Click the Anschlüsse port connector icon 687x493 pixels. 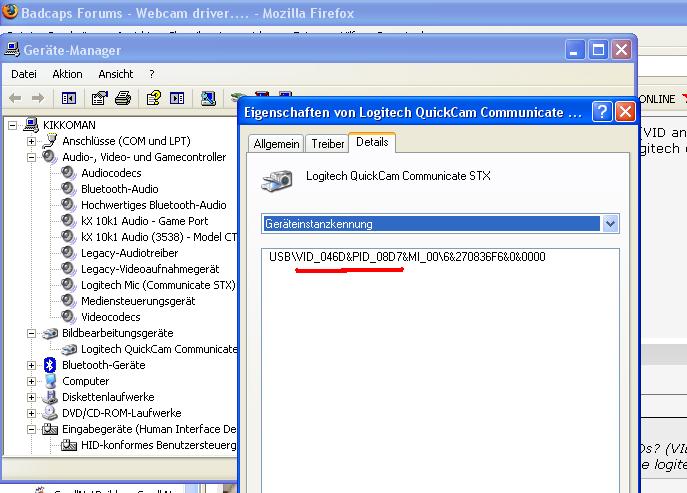tap(50, 141)
